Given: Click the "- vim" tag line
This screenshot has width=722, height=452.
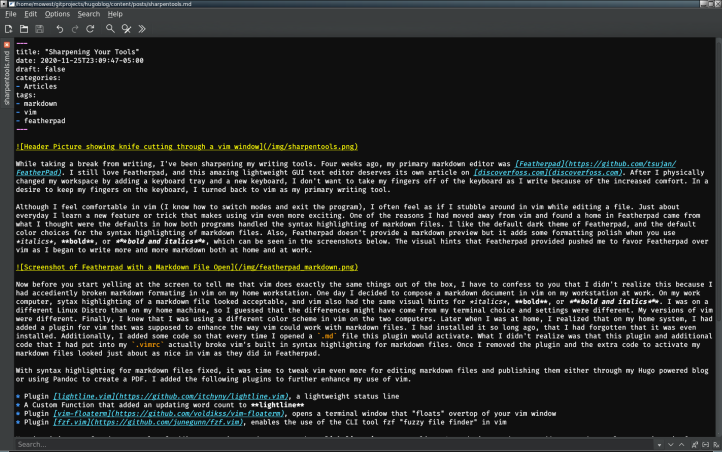Looking at the screenshot, I should (x=26, y=112).
